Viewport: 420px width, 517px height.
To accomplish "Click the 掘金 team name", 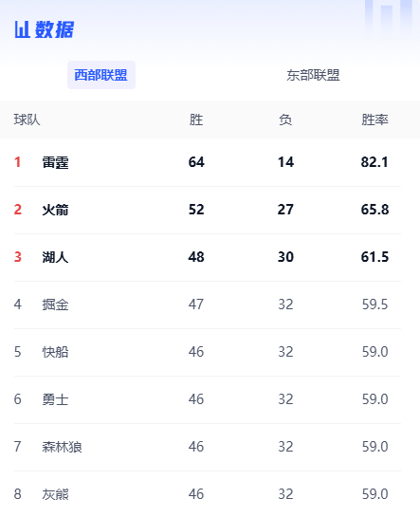I will pyautogui.click(x=55, y=305).
